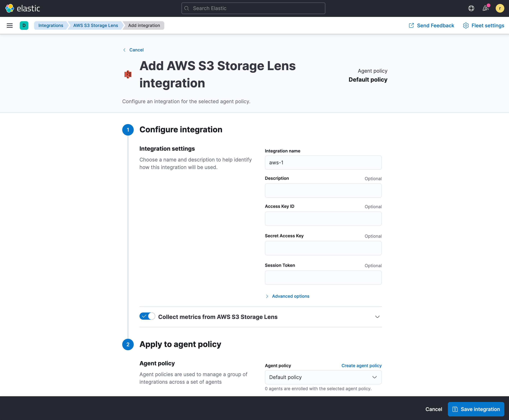The width and height of the screenshot is (509, 420).
Task: Click Create agent policy link
Action: click(361, 366)
